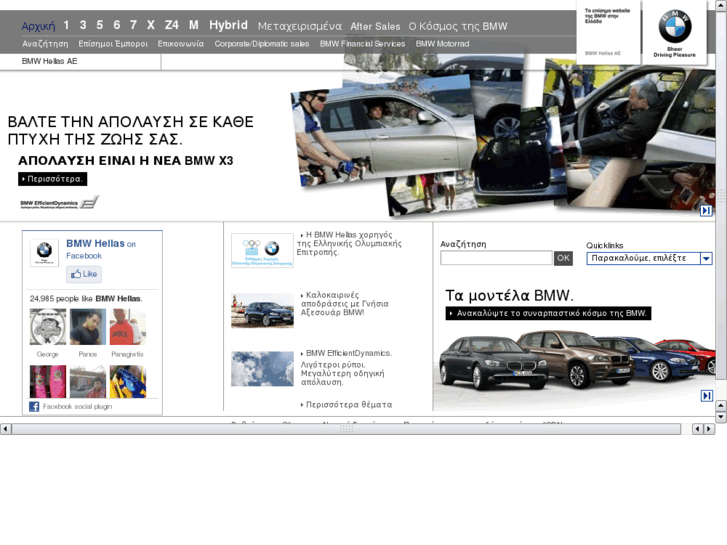This screenshot has width=727, height=545.
Task: Click the ΑΠΟΛΑΥΣΗ ΕΙΝΑΙ Η ΝΕΑ BMW X3 headline
Action: tap(126, 161)
